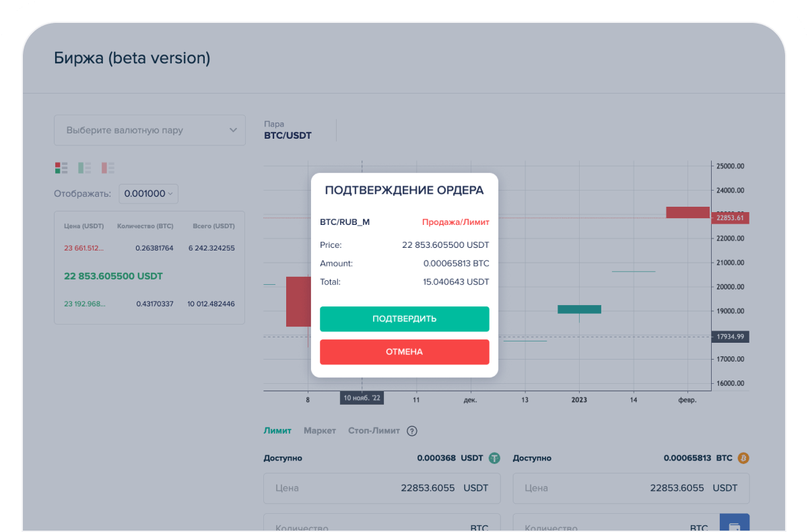This screenshot has height=532, width=808.
Task: Select the Лимит tab
Action: coord(278,430)
